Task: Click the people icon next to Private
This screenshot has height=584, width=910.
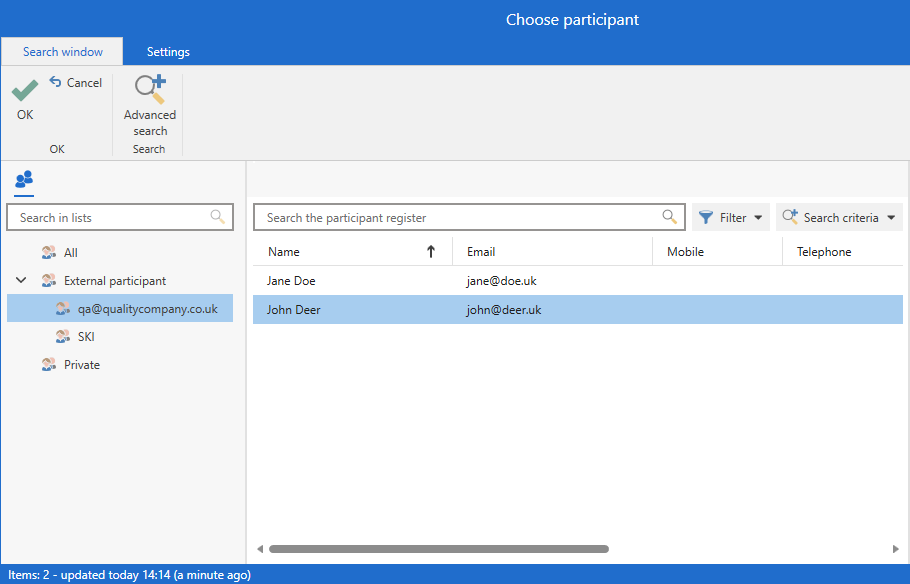Action: click(x=49, y=365)
